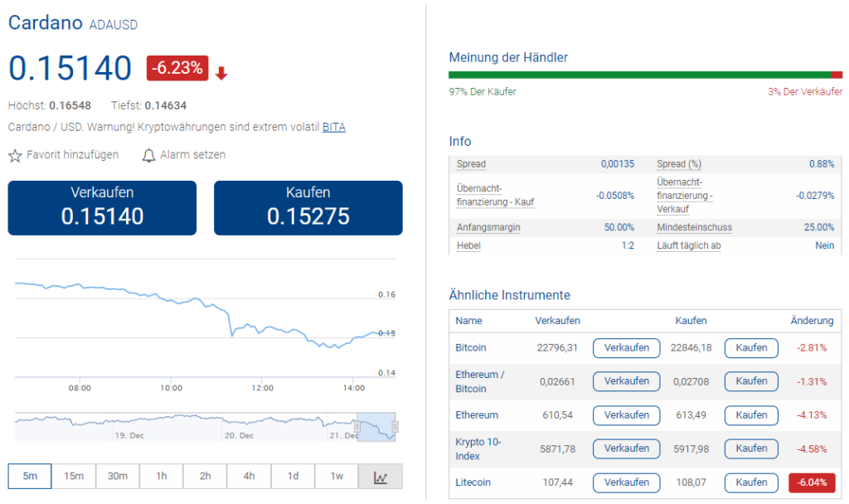Click the Litecoin -6.04% change badge

812,482
